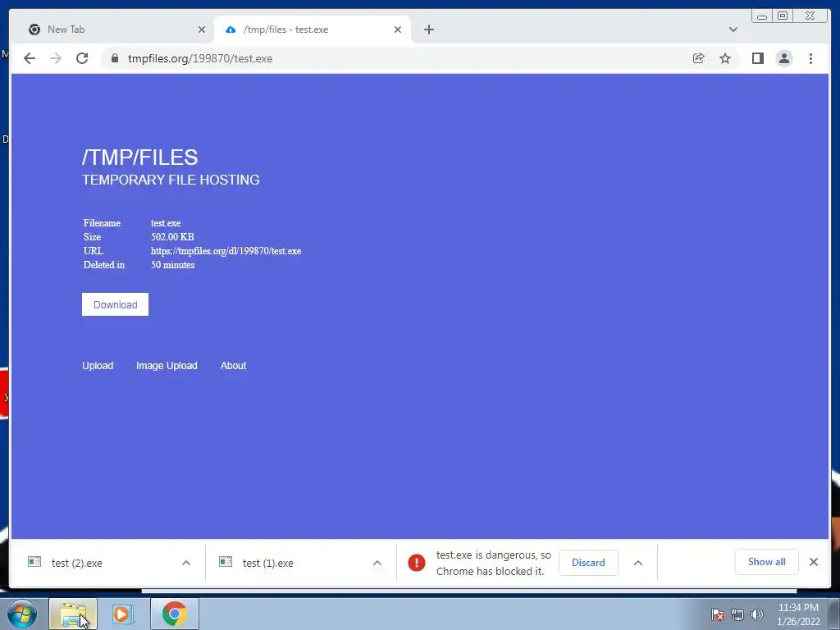Click the test (2).exe file icon
The image size is (840, 630).
coord(34,562)
